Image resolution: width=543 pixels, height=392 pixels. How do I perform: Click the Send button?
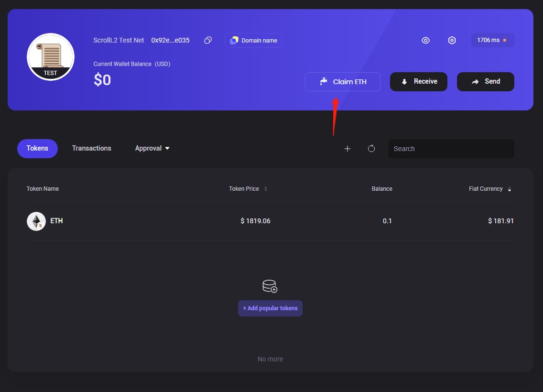click(x=486, y=82)
